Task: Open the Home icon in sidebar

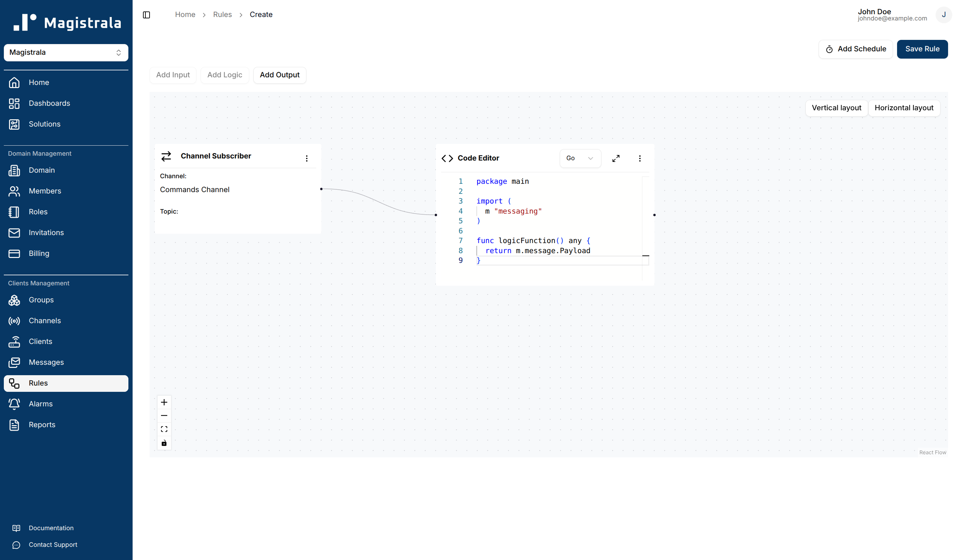Action: pos(14,83)
